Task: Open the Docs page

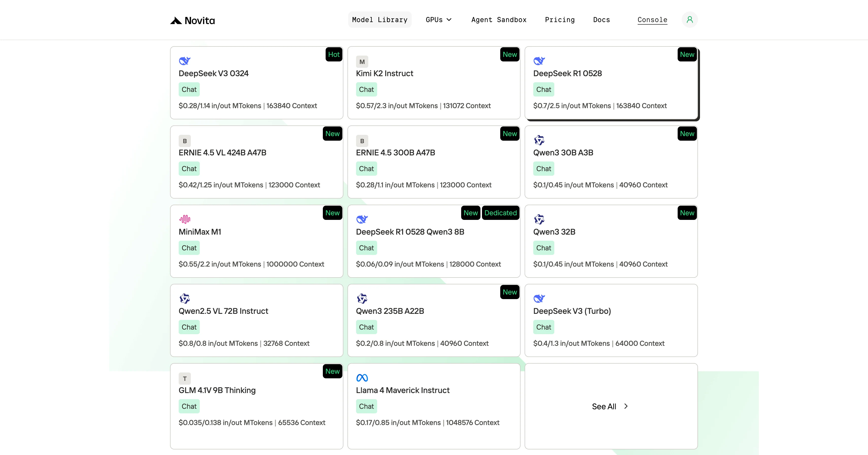Action: coord(602,20)
